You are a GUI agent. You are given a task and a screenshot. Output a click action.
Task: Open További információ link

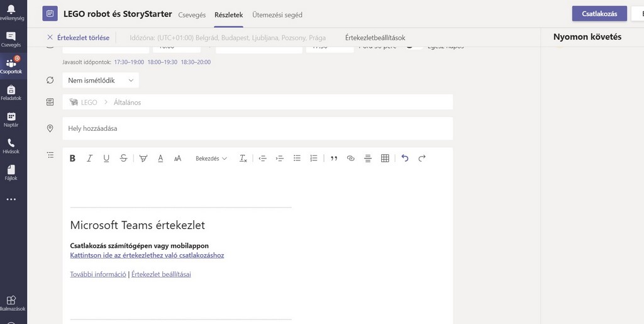coord(98,274)
